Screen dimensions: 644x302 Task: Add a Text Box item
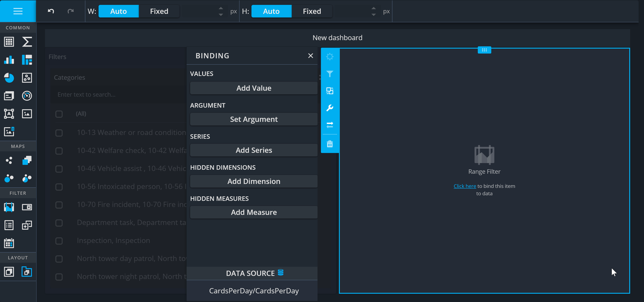point(9,114)
